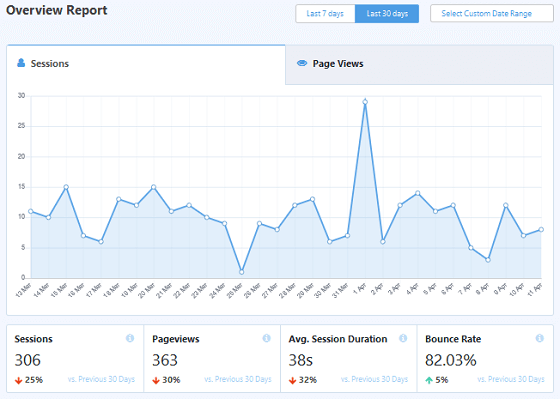Click the 363 pageviews value
560x399 pixels.
coord(165,360)
